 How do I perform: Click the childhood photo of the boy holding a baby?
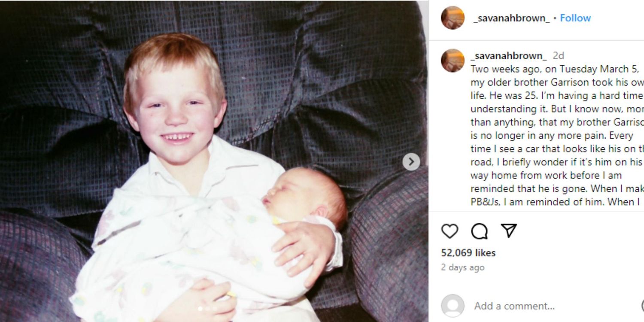(x=214, y=161)
